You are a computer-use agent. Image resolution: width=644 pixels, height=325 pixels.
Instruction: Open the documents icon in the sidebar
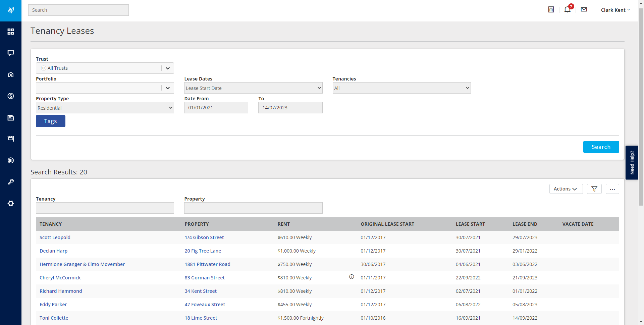point(11,118)
